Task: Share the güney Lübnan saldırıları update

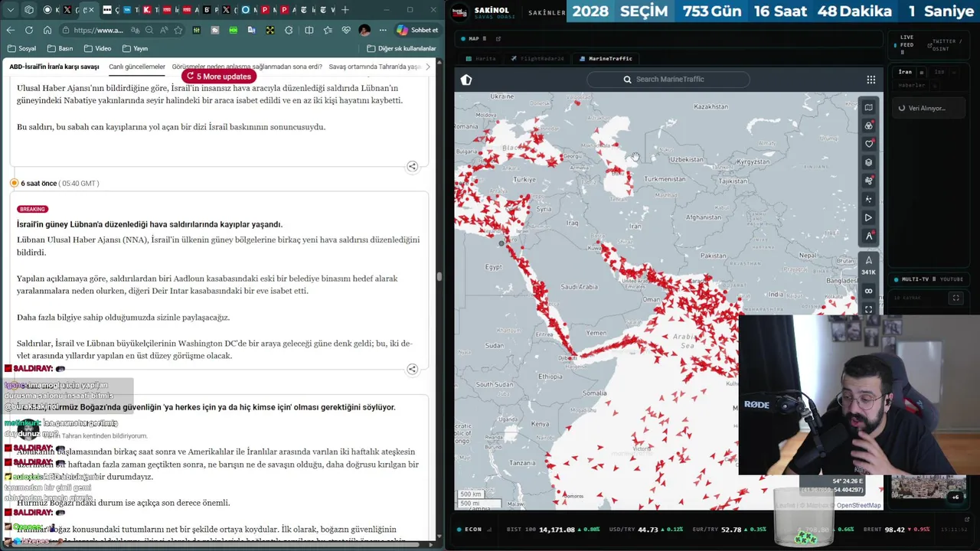Action: coord(412,369)
